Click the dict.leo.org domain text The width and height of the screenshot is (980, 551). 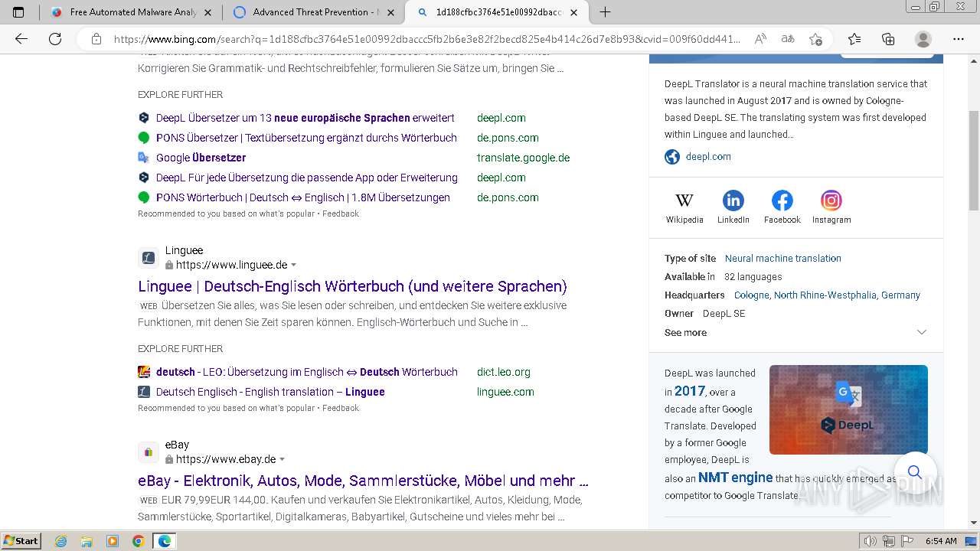[504, 372]
